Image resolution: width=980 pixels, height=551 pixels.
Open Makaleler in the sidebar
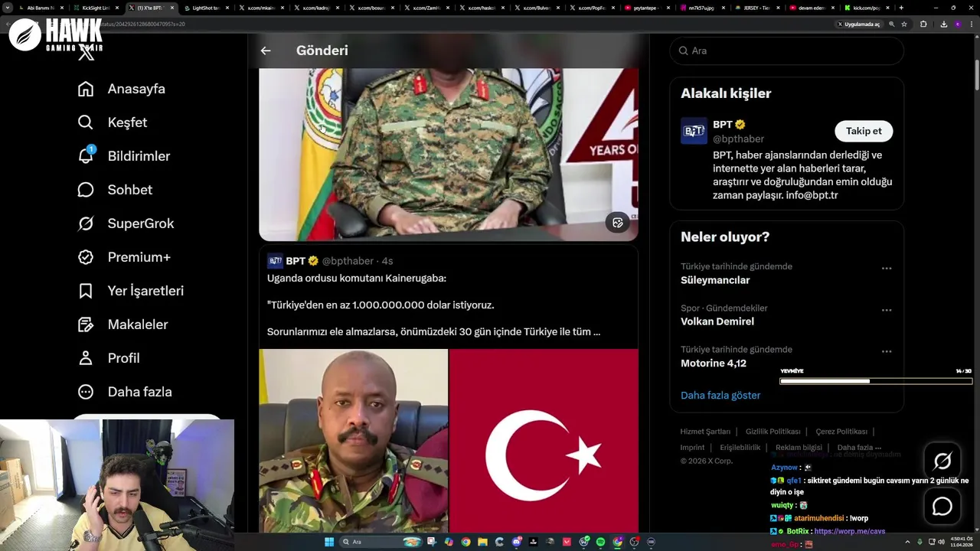tap(122, 324)
